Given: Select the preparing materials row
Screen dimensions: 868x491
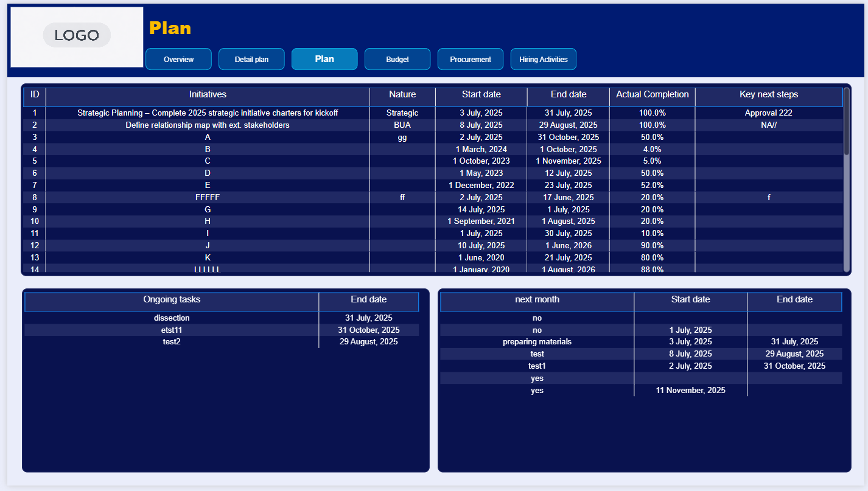Looking at the screenshot, I should [537, 342].
